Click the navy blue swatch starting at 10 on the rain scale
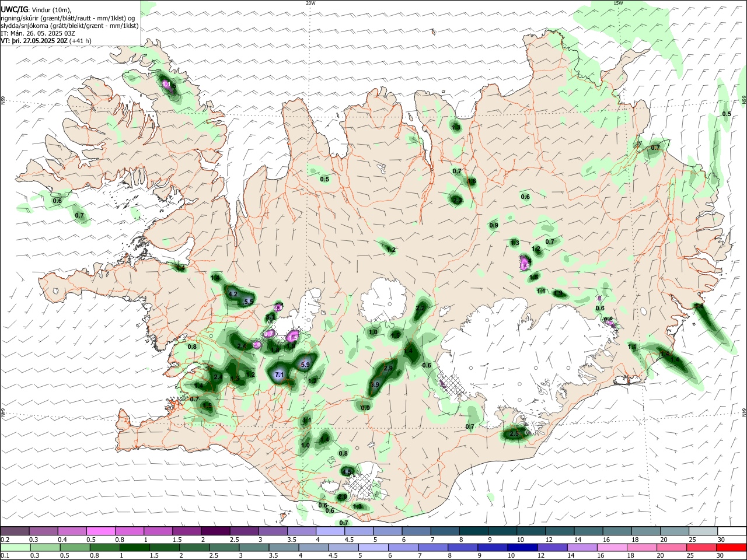 [x=522, y=548]
